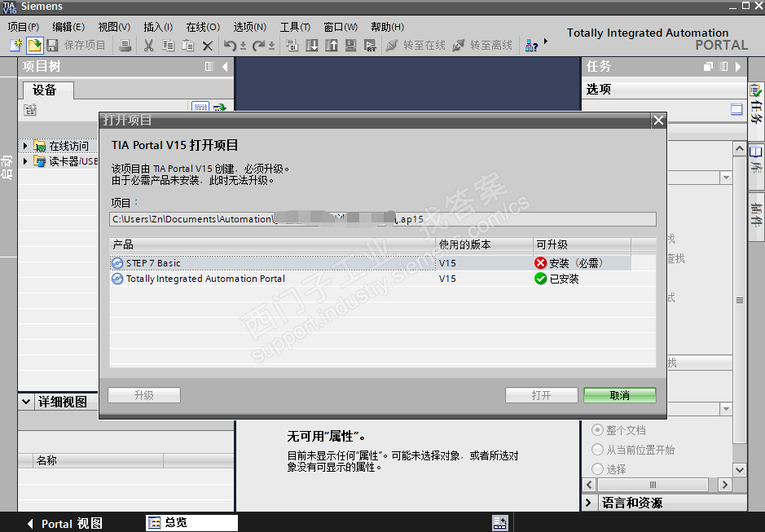Click the 升级 button in dialog
The width and height of the screenshot is (765, 532).
pos(144,395)
